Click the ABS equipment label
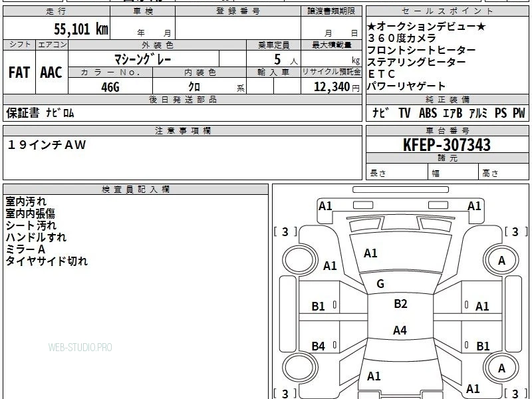The height and width of the screenshot is (399, 532). pos(428,113)
